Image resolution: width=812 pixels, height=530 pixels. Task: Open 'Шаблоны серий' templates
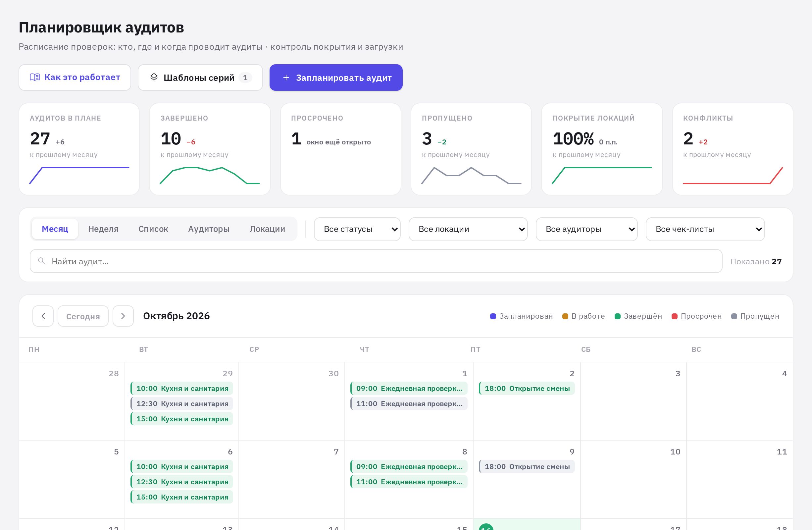200,78
